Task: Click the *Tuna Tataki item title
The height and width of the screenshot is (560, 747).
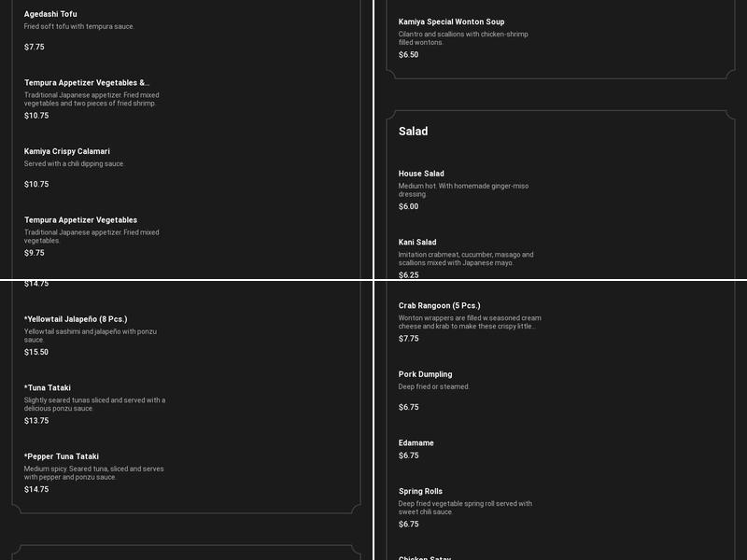Action: pyautogui.click(x=48, y=388)
